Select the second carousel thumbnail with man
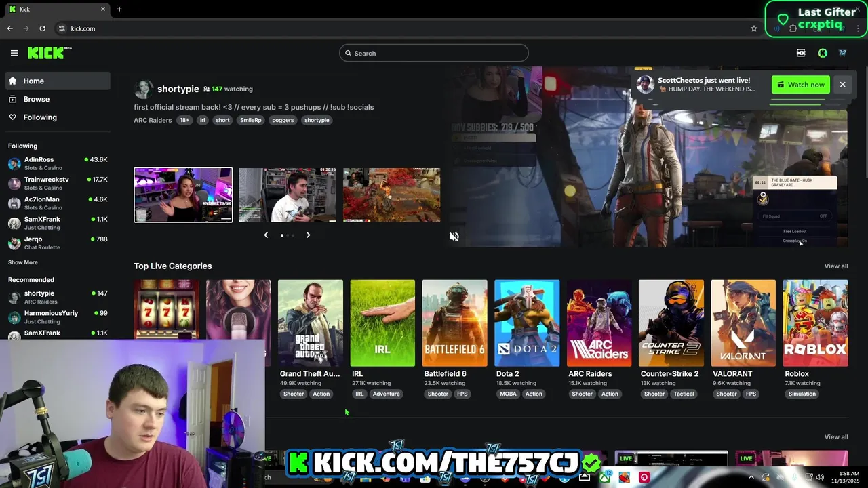Image resolution: width=868 pixels, height=488 pixels. coord(288,195)
